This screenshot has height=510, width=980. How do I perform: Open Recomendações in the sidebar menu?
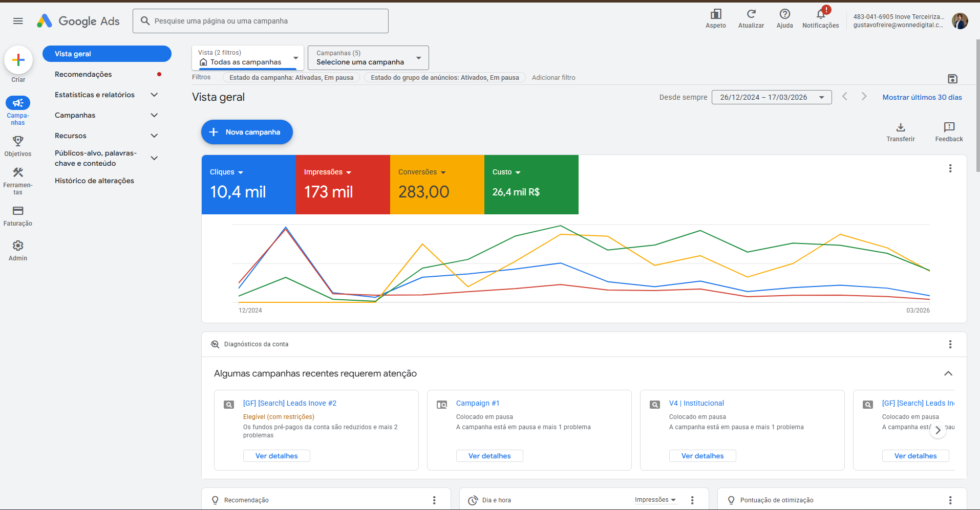click(x=83, y=74)
